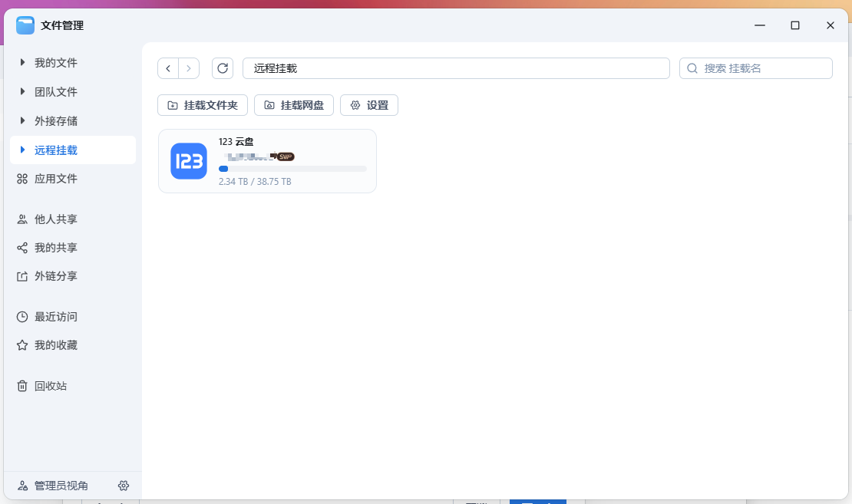Click the 挂载文件夹 button

pos(203,105)
